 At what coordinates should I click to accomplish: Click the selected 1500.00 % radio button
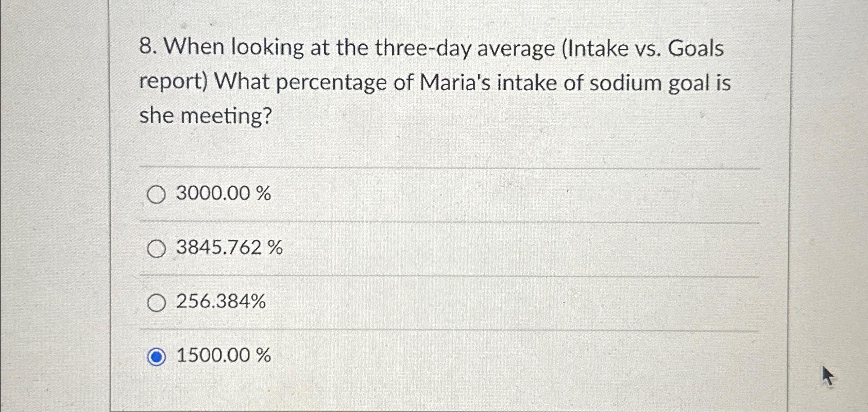tap(156, 357)
